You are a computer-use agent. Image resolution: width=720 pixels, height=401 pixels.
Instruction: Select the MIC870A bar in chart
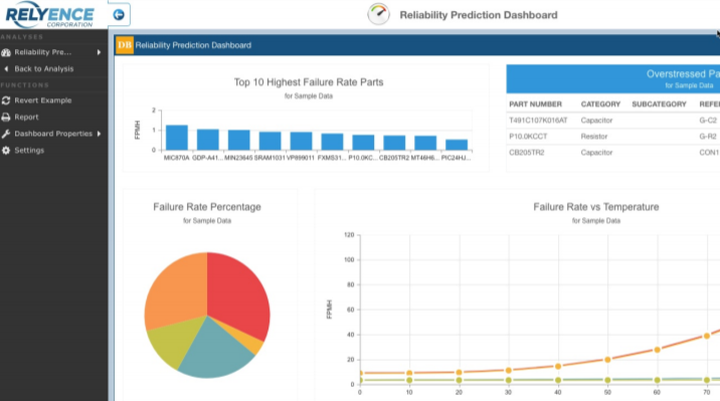177,137
